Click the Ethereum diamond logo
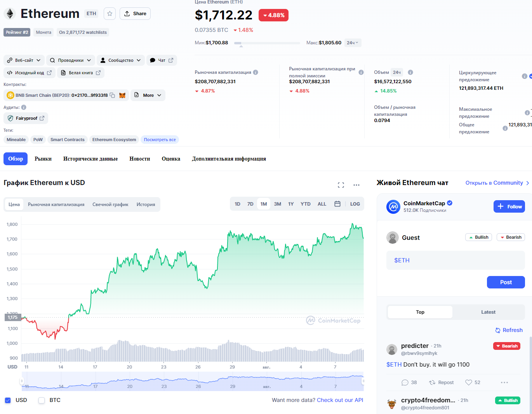This screenshot has height=414, width=532. [x=10, y=14]
